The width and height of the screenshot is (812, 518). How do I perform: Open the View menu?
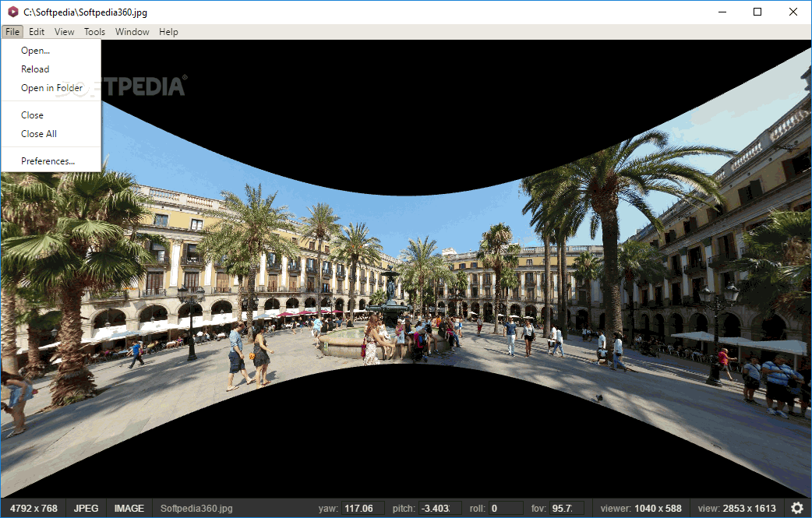pyautogui.click(x=64, y=32)
